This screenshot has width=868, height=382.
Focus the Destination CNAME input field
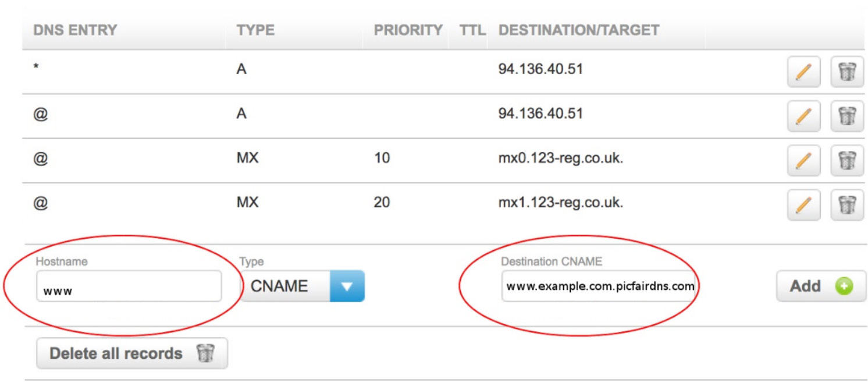598,286
